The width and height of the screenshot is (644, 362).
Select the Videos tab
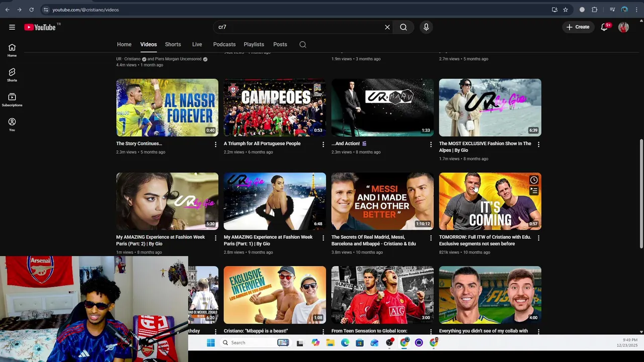148,44
